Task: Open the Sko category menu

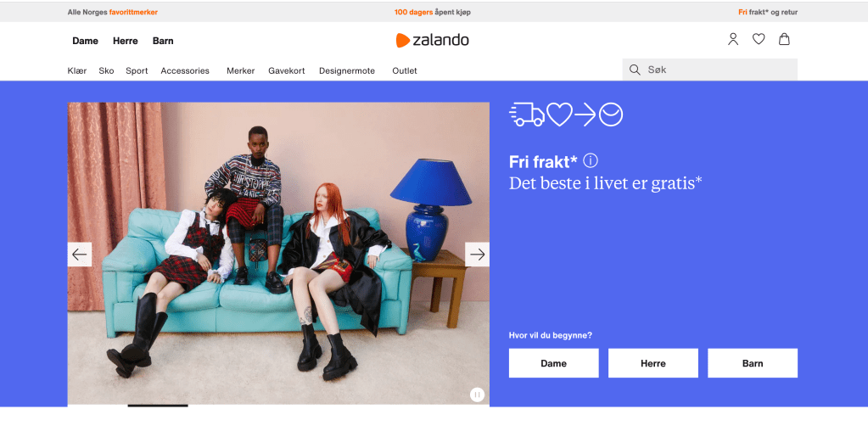Action: pos(106,71)
